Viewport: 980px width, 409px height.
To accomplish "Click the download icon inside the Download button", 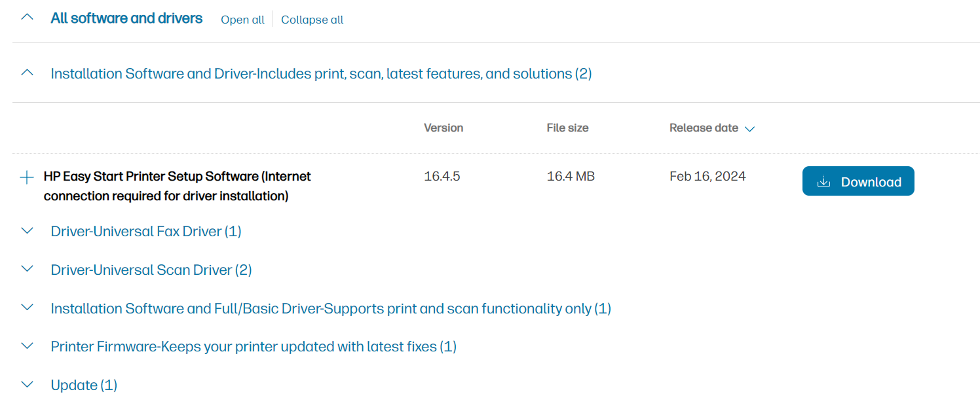I will 823,181.
